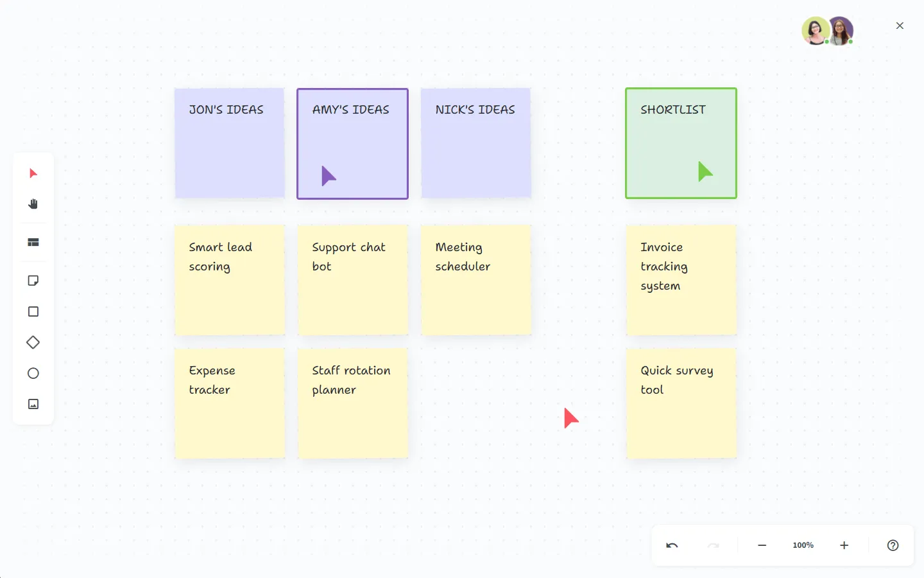
Task: Activate the hand pan tool
Action: point(33,204)
